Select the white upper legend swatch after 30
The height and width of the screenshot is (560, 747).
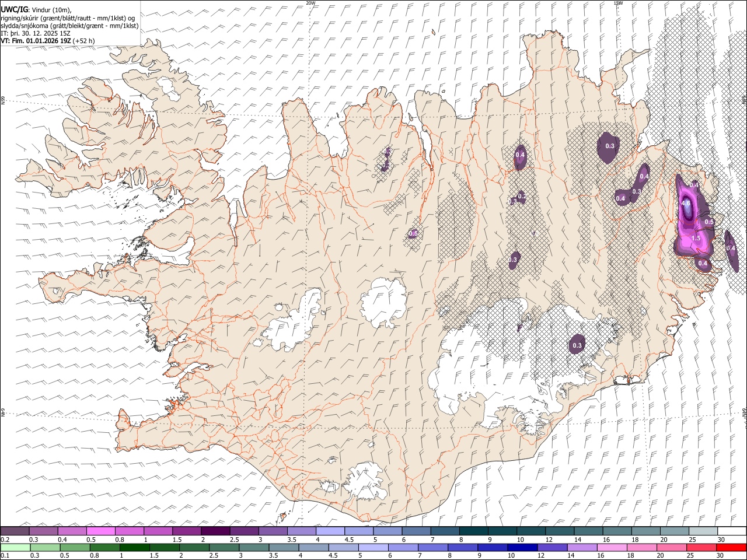point(732,531)
